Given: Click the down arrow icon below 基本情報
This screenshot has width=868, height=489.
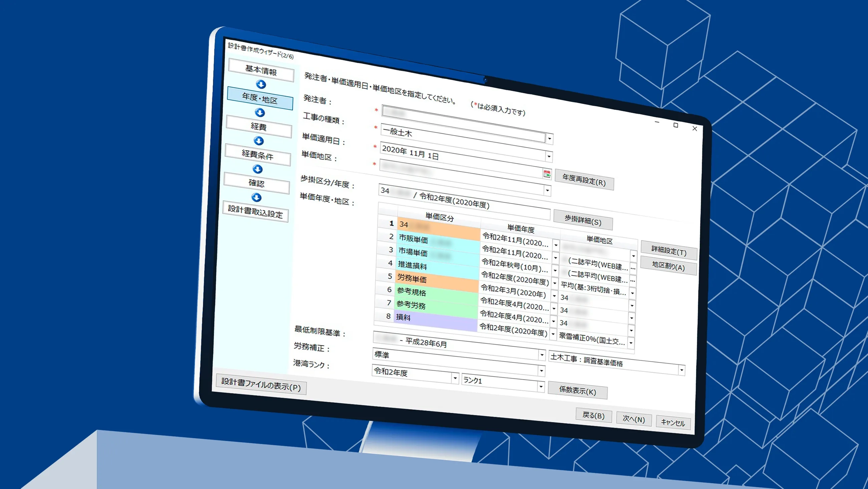Looking at the screenshot, I should click(x=261, y=84).
